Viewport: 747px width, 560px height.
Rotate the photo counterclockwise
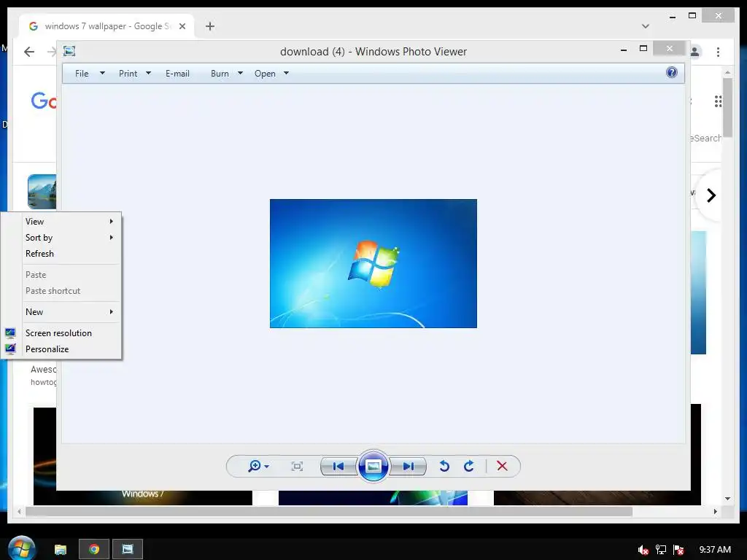[444, 466]
